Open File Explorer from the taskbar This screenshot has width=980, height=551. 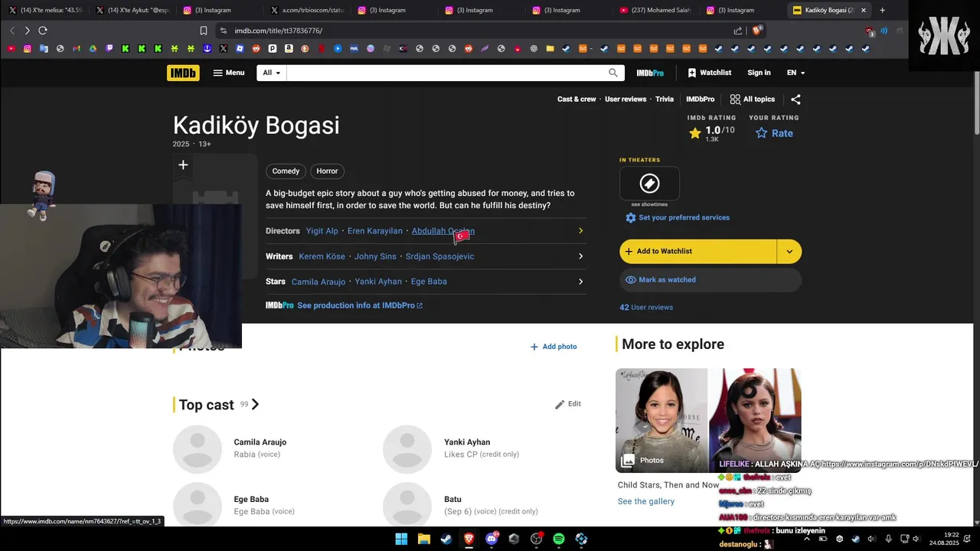pos(423,539)
